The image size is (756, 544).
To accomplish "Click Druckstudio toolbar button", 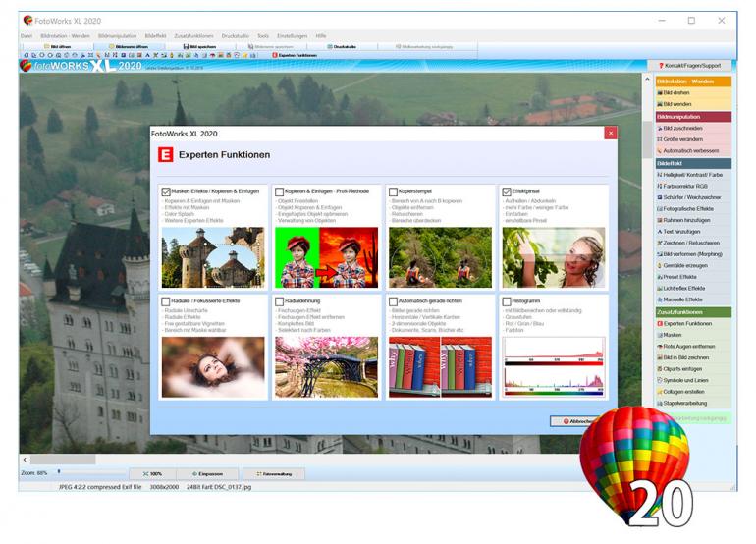I will [x=342, y=47].
